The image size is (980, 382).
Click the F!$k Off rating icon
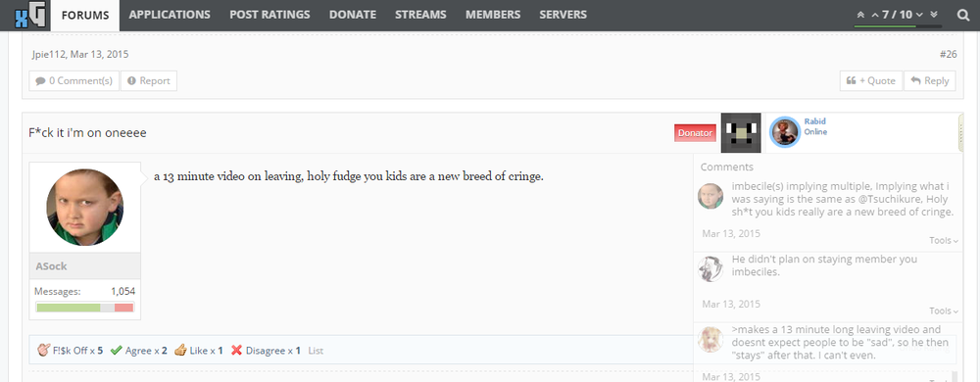point(43,351)
